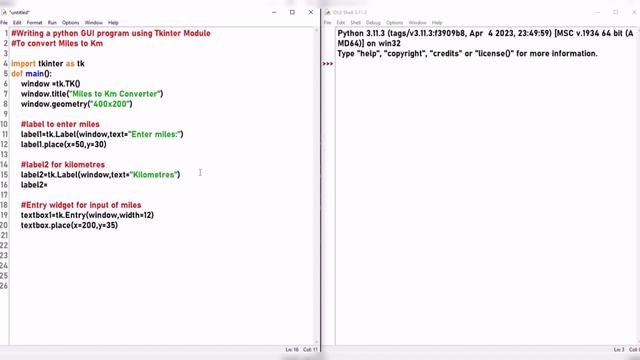Minimize the IDLE Shell window

click(598, 12)
